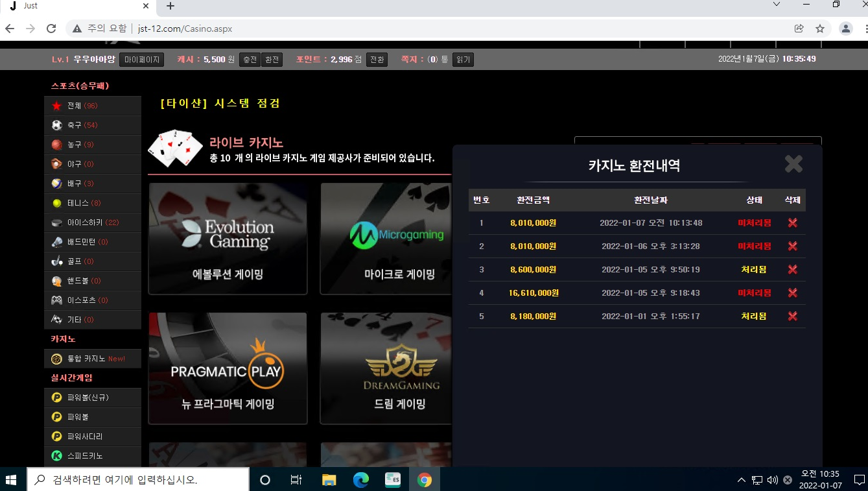This screenshot has width=868, height=491.
Task: Open Microsoft Edge from taskbar
Action: click(x=361, y=480)
